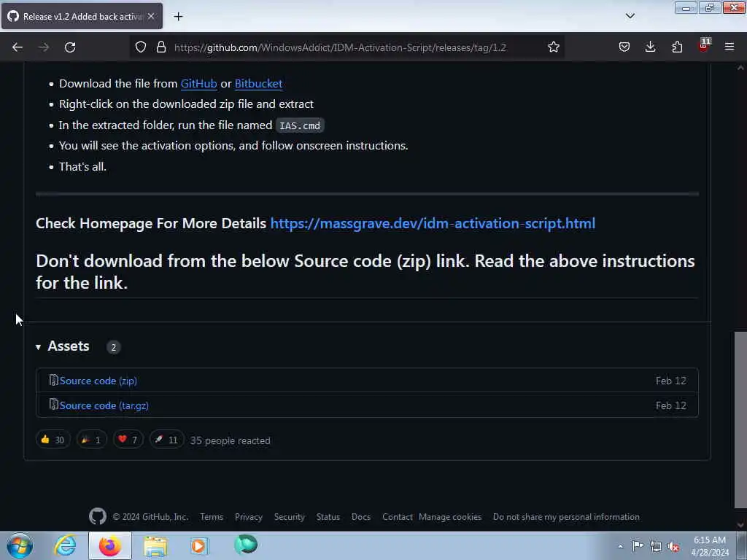Open the Pocket save icon
The image size is (747, 560).
[x=624, y=47]
